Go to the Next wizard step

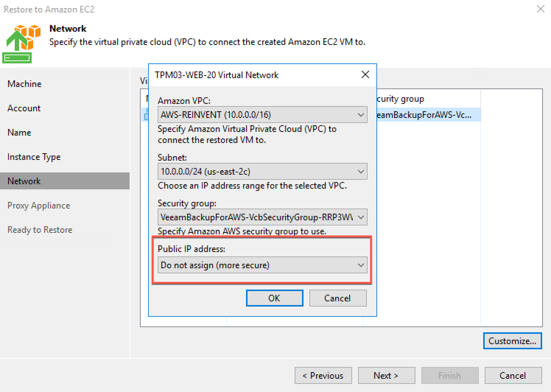(386, 375)
